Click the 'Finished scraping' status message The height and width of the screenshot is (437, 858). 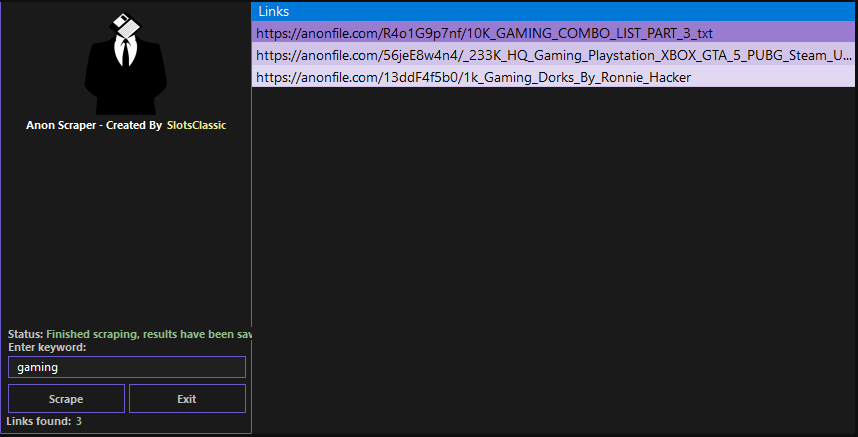pyautogui.click(x=148, y=333)
